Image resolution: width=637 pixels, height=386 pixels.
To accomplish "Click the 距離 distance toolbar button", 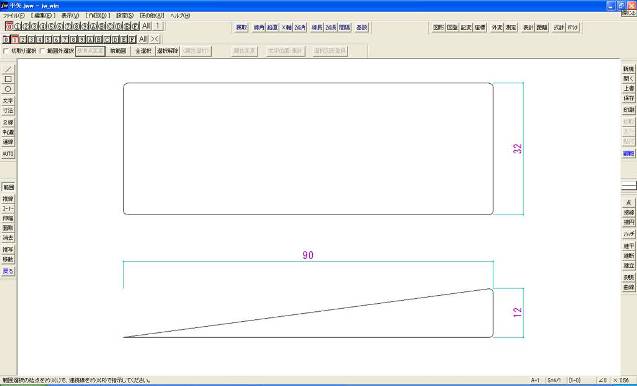I will click(542, 27).
